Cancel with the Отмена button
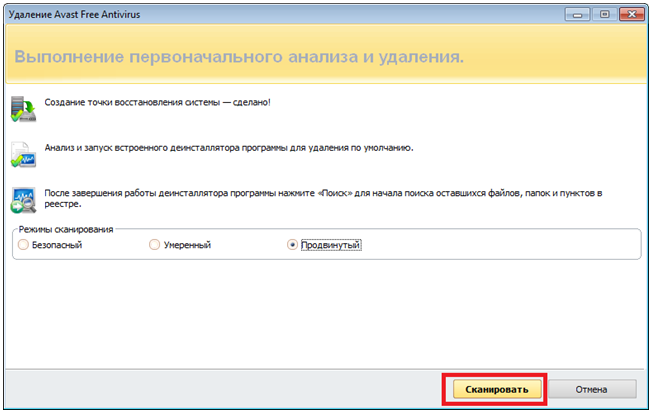The image size is (652, 415). click(592, 390)
